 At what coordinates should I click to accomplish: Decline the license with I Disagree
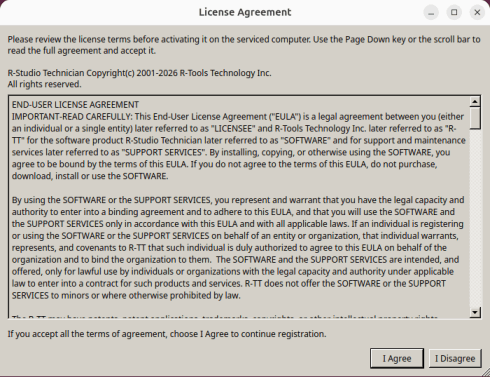pyautogui.click(x=455, y=358)
